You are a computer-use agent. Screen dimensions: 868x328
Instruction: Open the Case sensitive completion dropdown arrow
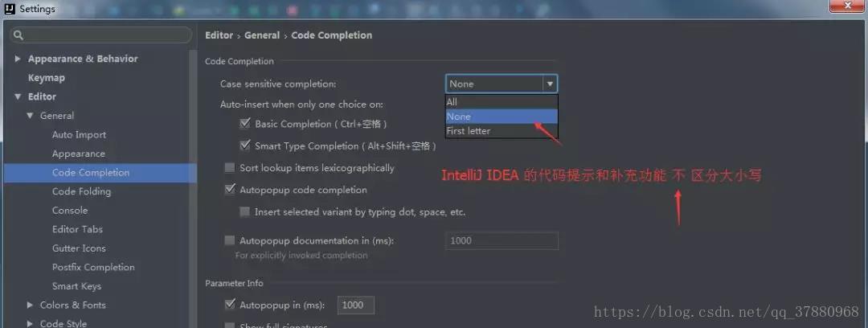550,84
